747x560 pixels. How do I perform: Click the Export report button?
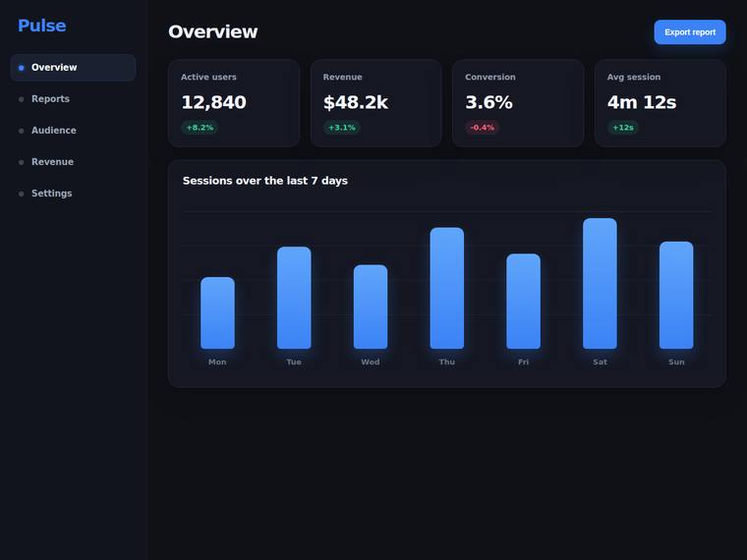coord(690,31)
